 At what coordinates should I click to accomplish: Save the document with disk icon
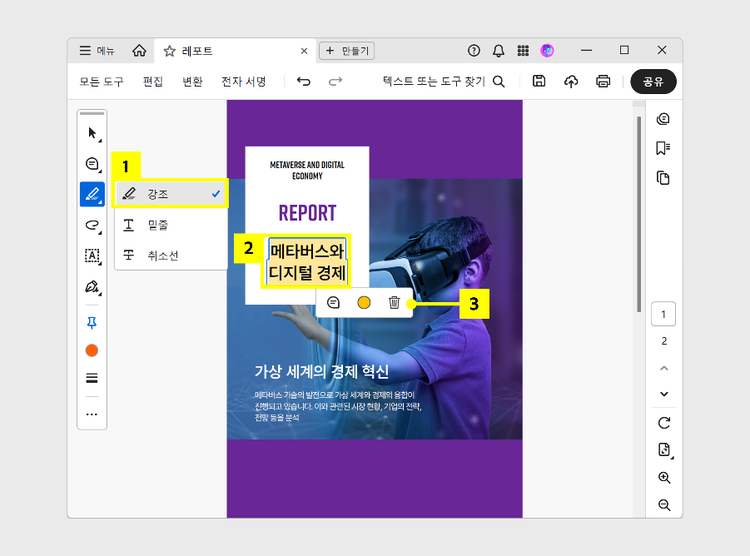click(x=539, y=81)
